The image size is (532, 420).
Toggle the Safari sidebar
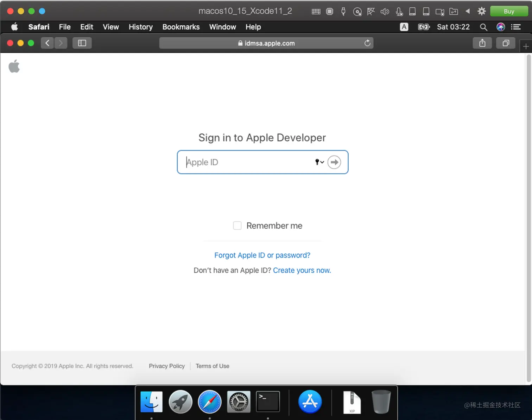[x=82, y=43]
